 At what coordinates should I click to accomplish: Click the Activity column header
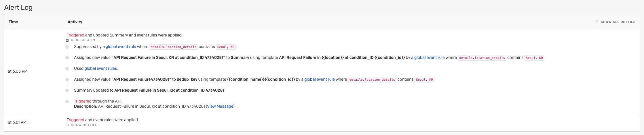tap(75, 22)
